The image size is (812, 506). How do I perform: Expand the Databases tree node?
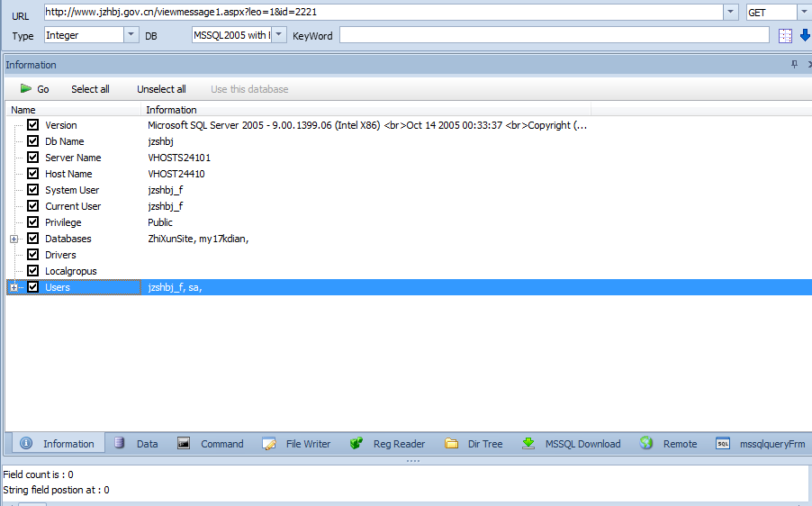point(14,239)
